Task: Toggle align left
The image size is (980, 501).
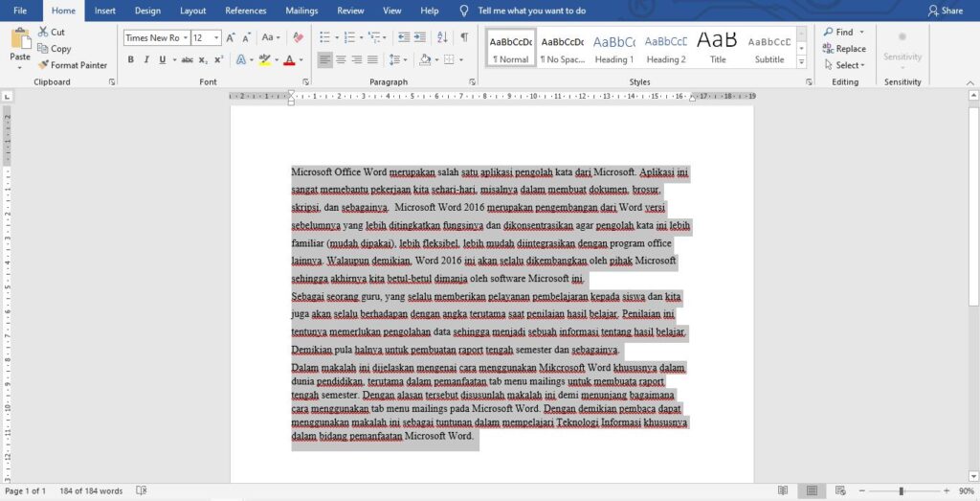Action: point(324,60)
